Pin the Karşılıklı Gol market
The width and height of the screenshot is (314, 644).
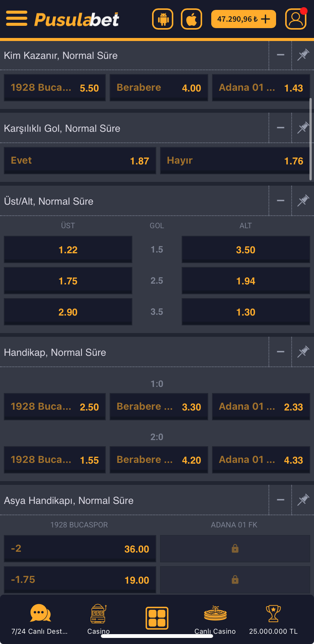pos(303,128)
